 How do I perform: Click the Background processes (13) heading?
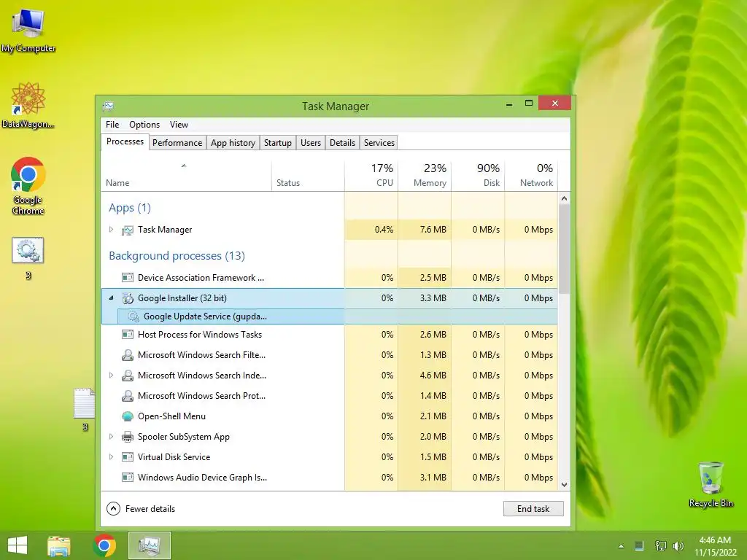tap(177, 256)
